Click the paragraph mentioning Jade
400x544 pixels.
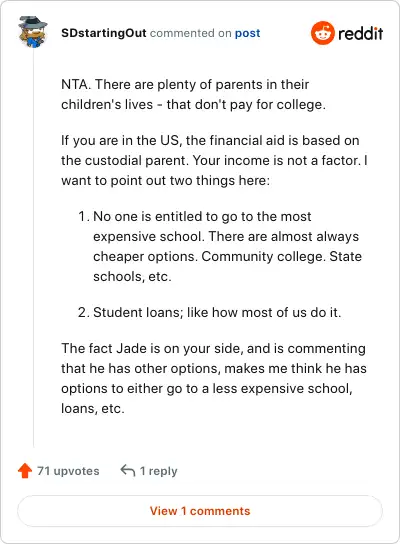[x=214, y=378]
